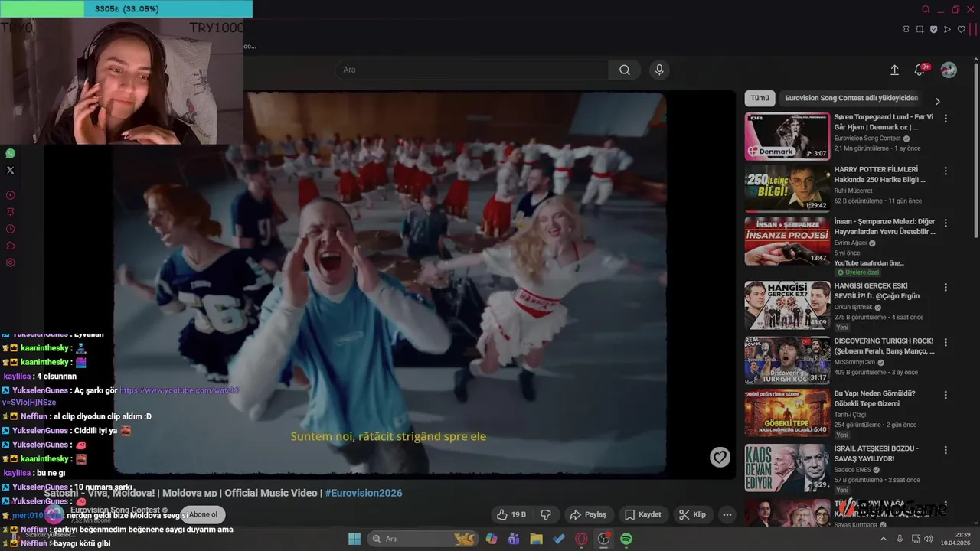Open the YouTube link in YukselenGunes chat message
This screenshot has height=551, width=980.
tap(179, 390)
